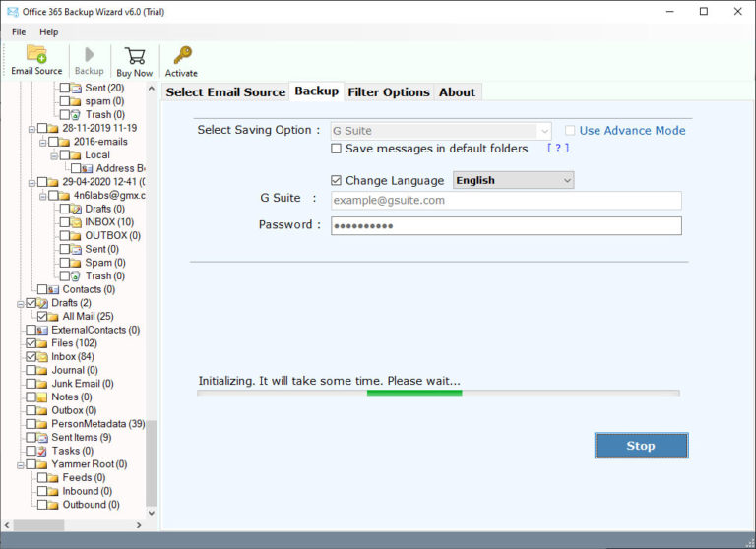756x549 pixels.
Task: Check the Outbox (0) checkbox
Action: click(31, 410)
